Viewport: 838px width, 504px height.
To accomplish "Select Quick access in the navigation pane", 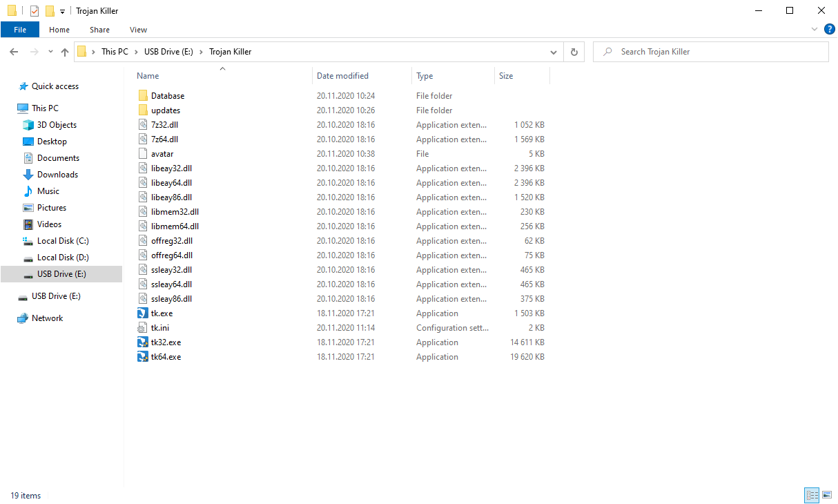I will (55, 86).
